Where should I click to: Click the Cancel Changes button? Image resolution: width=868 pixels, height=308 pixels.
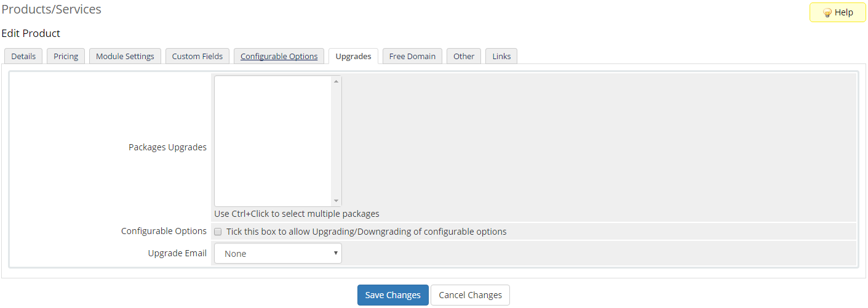click(x=470, y=295)
